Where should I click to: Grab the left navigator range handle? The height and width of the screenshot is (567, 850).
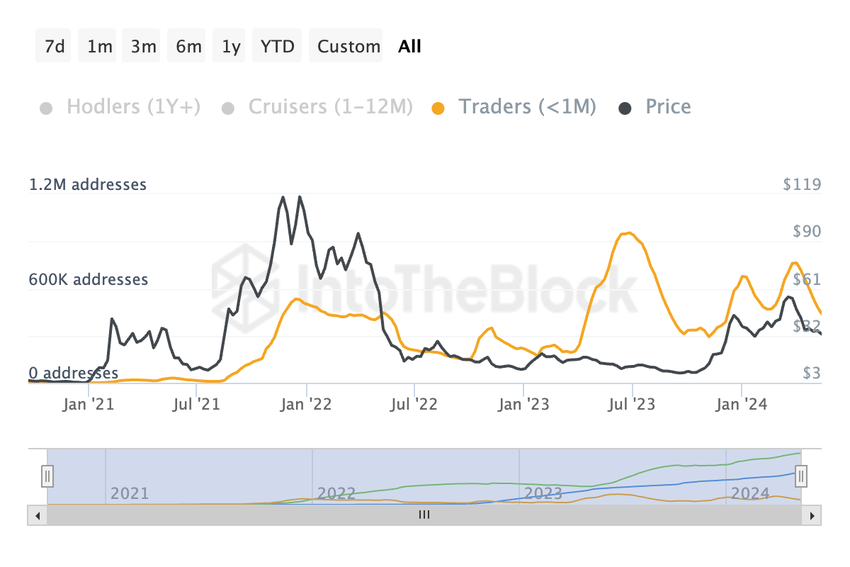pos(47,476)
